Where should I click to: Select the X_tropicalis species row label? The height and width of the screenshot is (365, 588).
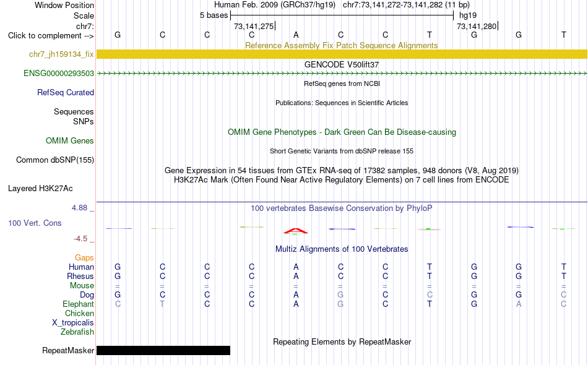pos(73,323)
